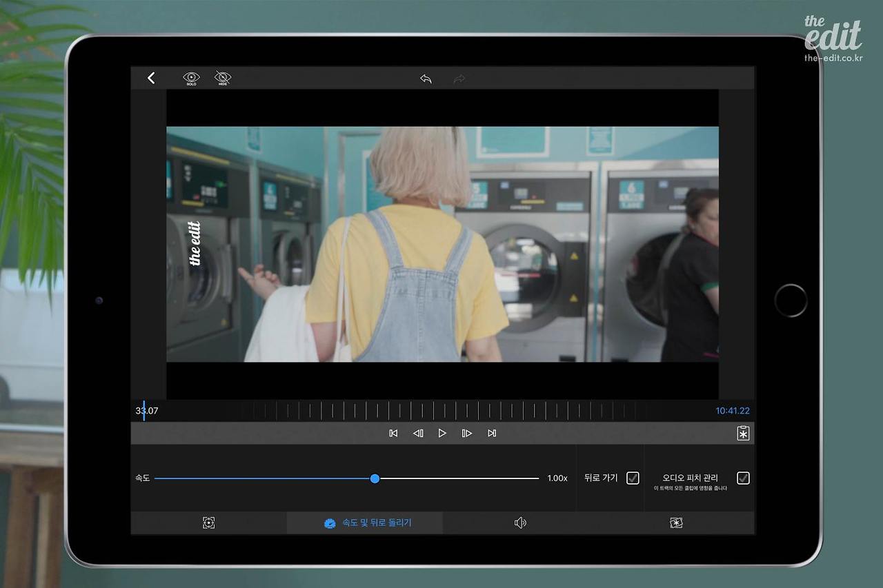The image size is (883, 588).
Task: Toggle HIDE crossed-eye for this clip
Action: pyautogui.click(x=222, y=79)
